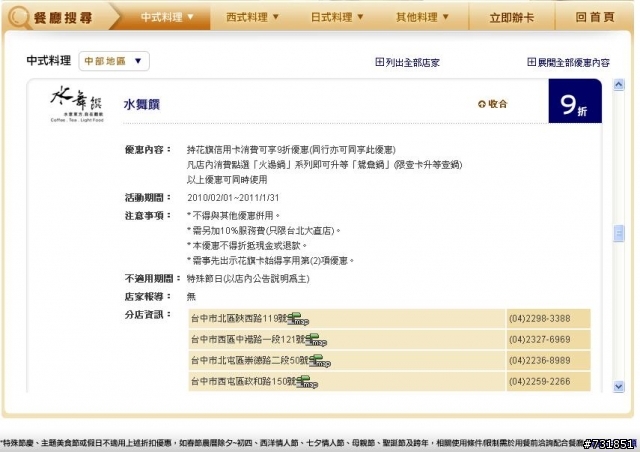Click the 分店資訊 label
This screenshot has width=640, height=452.
[148, 314]
